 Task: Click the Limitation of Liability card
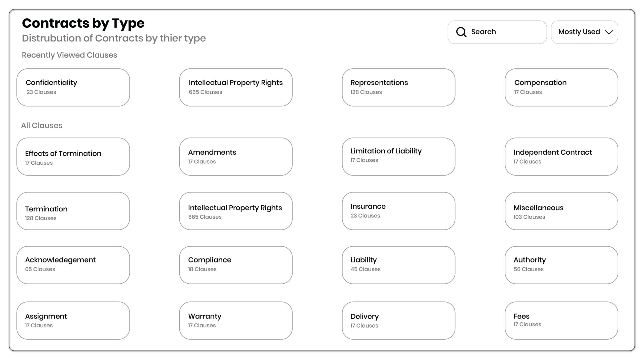(x=398, y=156)
